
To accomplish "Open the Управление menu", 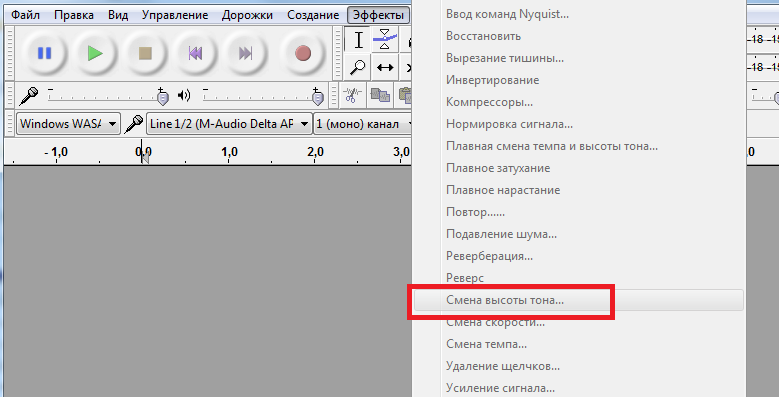I will (175, 15).
